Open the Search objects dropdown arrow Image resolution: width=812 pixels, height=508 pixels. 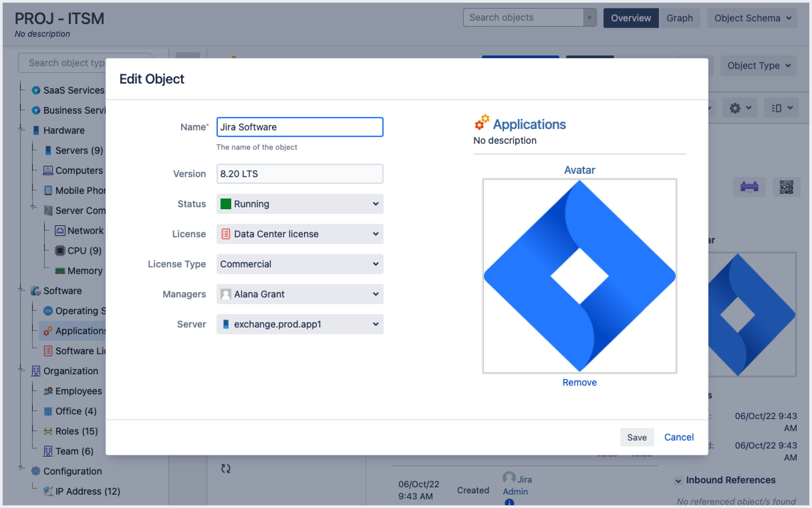pos(589,18)
